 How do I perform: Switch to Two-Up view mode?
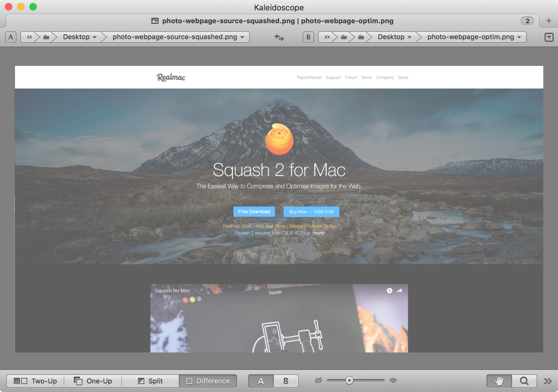tap(36, 381)
